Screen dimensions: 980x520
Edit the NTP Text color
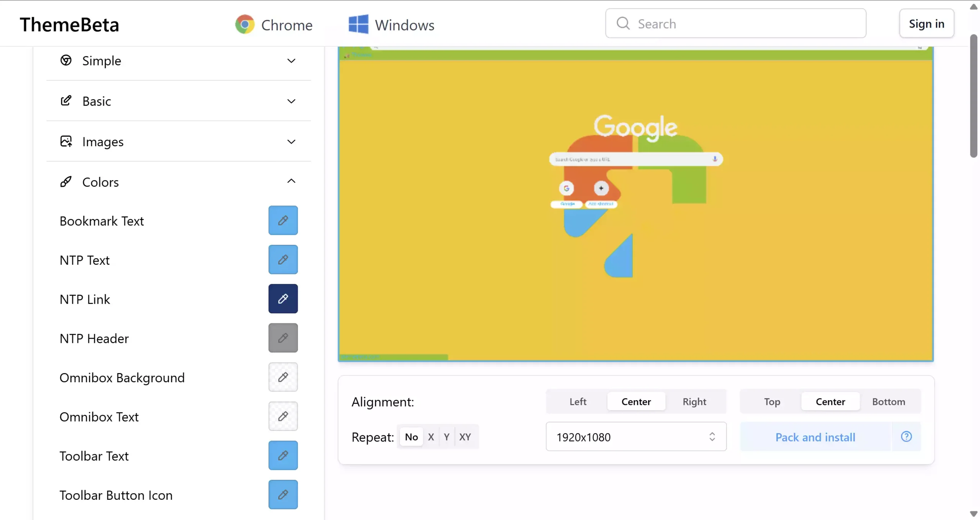pyautogui.click(x=283, y=259)
